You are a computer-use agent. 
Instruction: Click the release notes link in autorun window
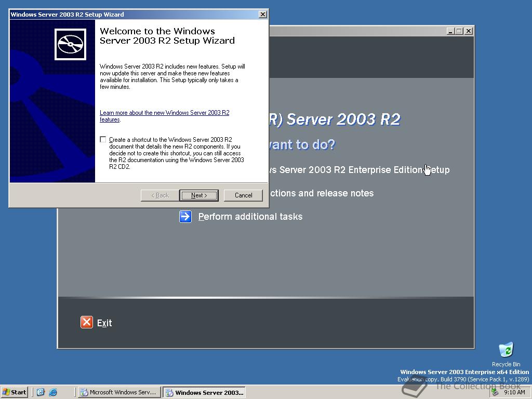pyautogui.click(x=322, y=193)
